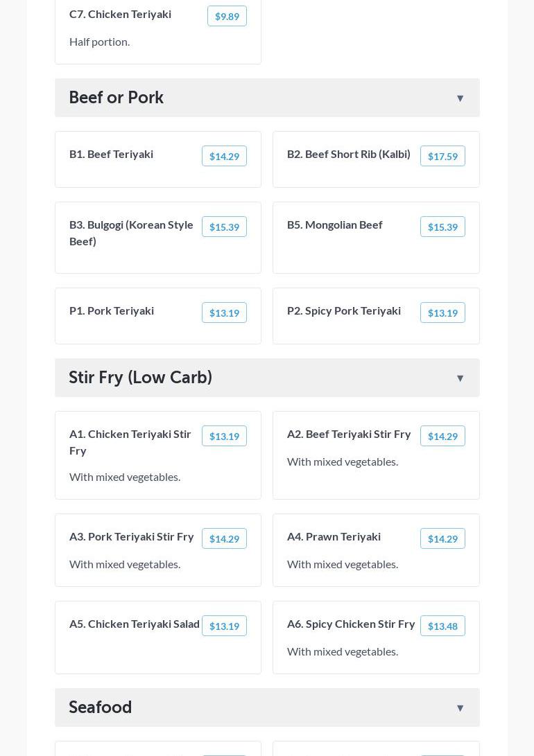The width and height of the screenshot is (534, 756).
Task: Click the Stir Fry (Low Carb) heading
Action: [141, 378]
